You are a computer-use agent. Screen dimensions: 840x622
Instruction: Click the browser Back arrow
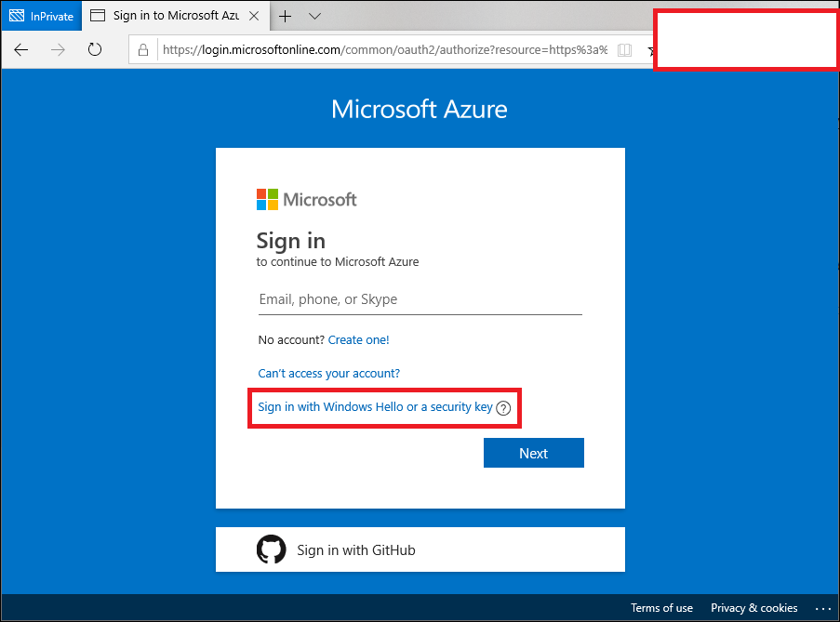pyautogui.click(x=21, y=50)
